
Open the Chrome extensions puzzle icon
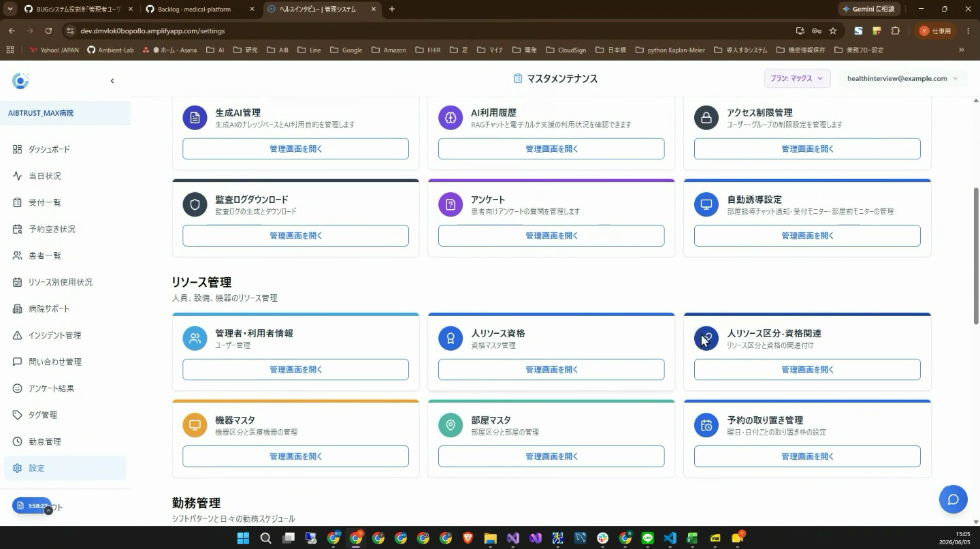[x=896, y=31]
